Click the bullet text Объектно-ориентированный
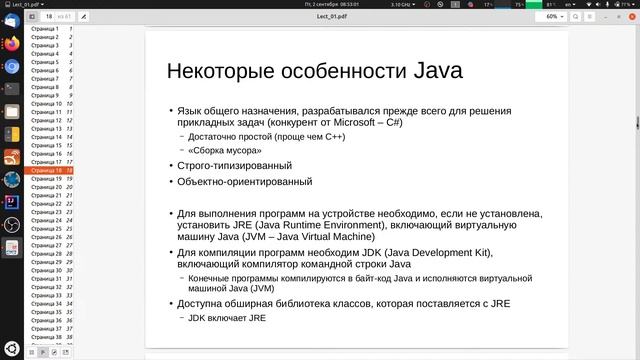640x360 pixels. (244, 181)
